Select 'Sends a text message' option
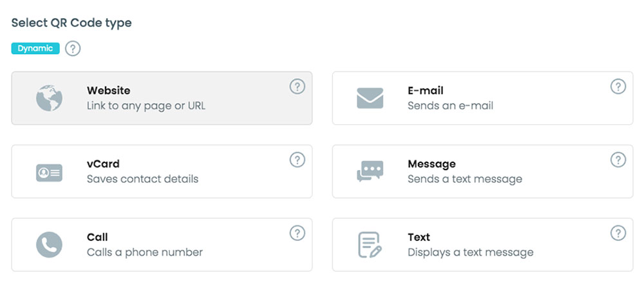Viewport: 644px width, 284px height. [x=465, y=179]
